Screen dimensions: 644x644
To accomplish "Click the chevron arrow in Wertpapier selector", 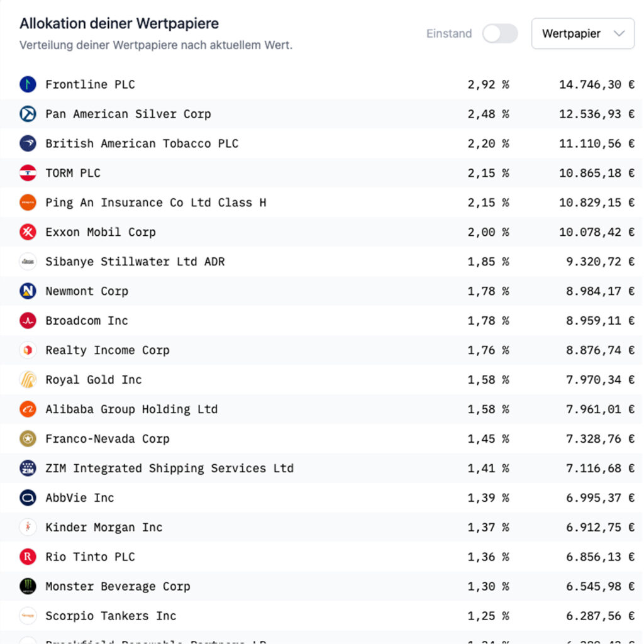I will (619, 34).
